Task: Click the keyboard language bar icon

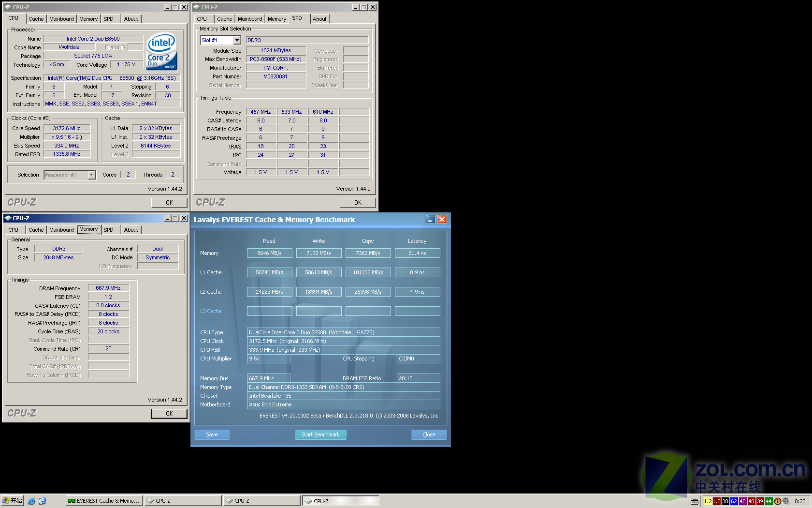Action: 695,501
